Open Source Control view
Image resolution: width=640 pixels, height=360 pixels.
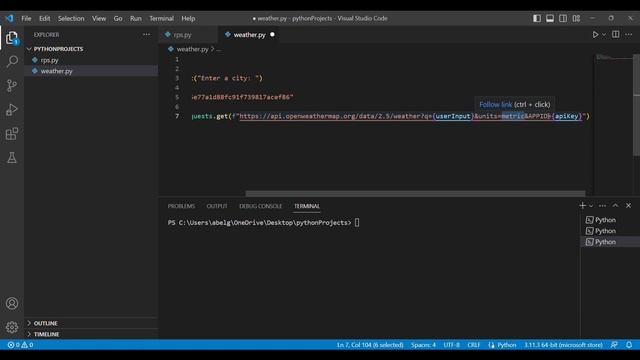pyautogui.click(x=12, y=85)
